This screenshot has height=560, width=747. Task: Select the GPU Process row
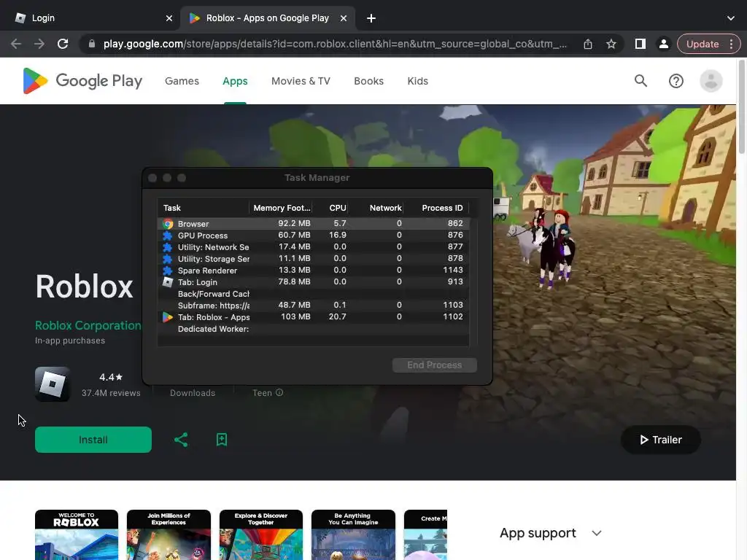pyautogui.click(x=314, y=236)
